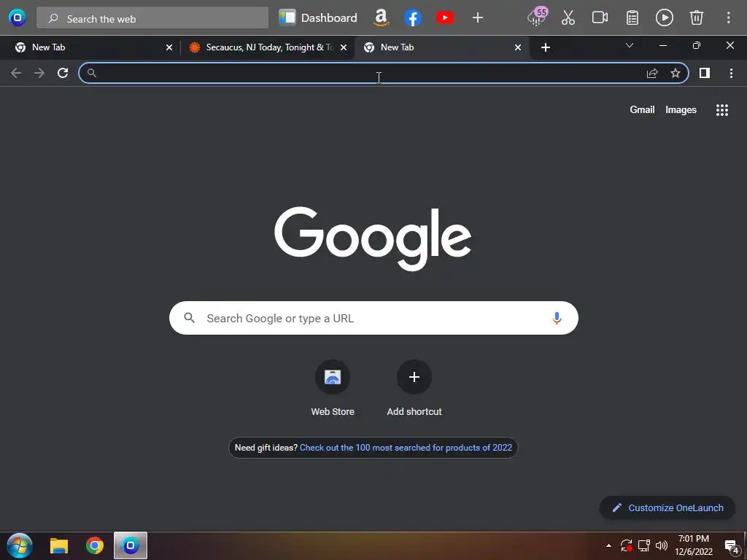Open the video camera recorder icon
The height and width of the screenshot is (560, 747).
click(600, 18)
